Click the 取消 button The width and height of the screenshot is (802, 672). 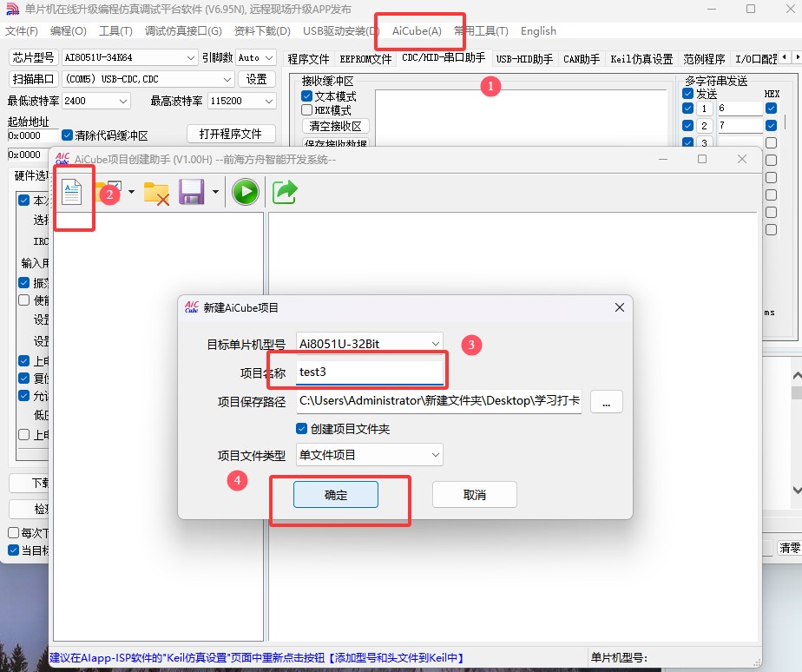point(474,494)
